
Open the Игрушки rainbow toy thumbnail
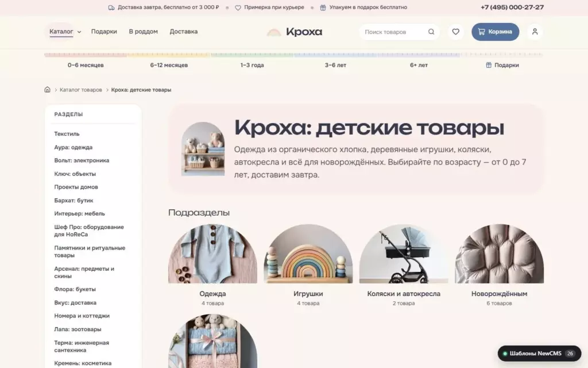308,254
